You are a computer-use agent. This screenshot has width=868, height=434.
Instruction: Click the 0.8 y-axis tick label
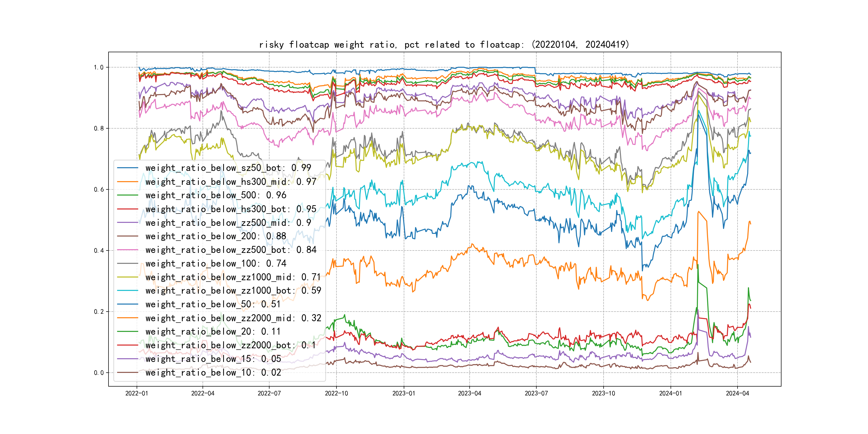point(99,128)
